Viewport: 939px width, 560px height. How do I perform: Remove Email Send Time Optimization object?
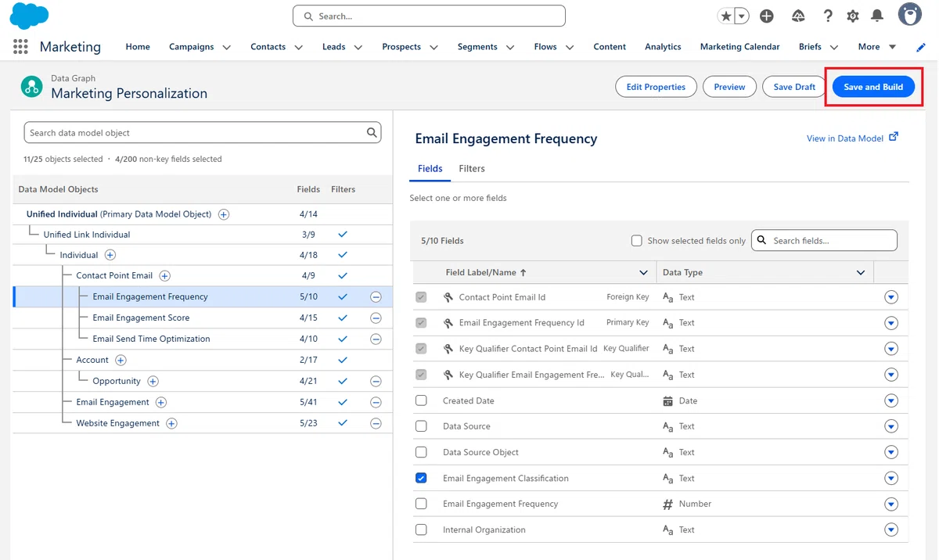376,339
